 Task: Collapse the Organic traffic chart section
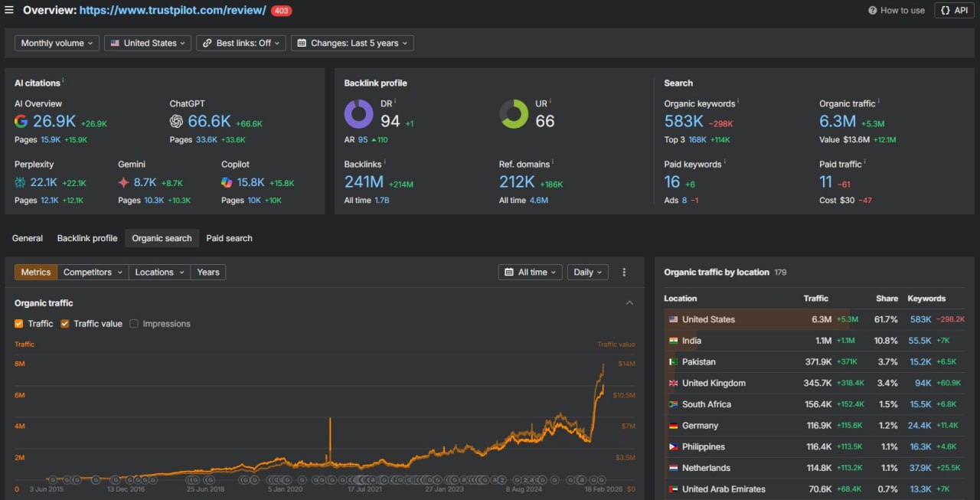[x=629, y=303]
